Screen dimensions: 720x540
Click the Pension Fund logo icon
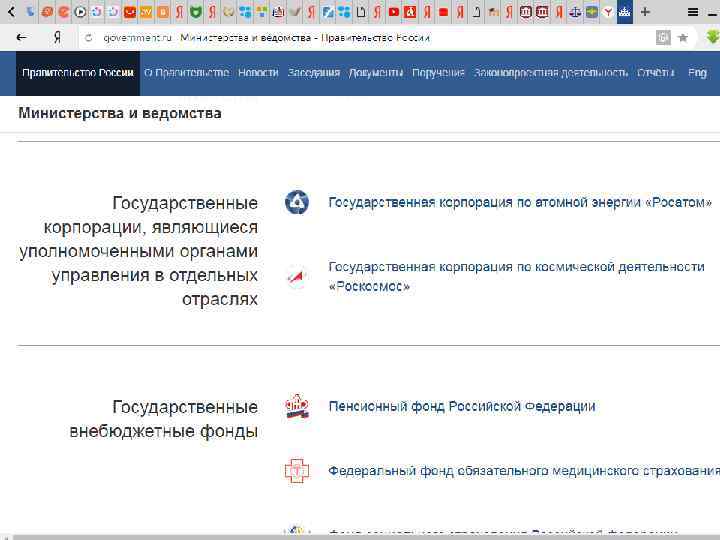(x=297, y=406)
